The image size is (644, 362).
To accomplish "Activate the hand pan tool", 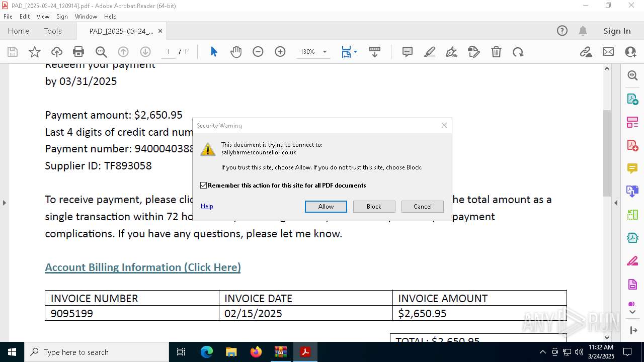I will (x=236, y=52).
